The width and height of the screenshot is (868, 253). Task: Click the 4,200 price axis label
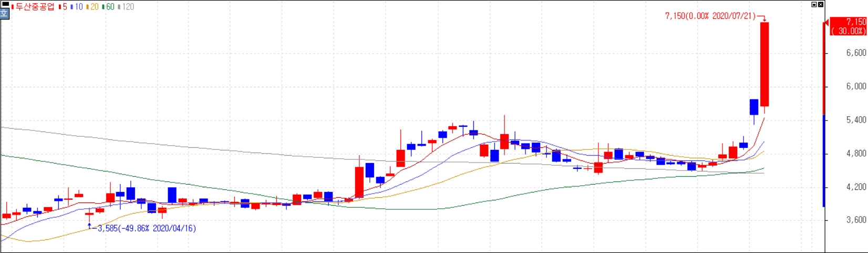coord(856,187)
